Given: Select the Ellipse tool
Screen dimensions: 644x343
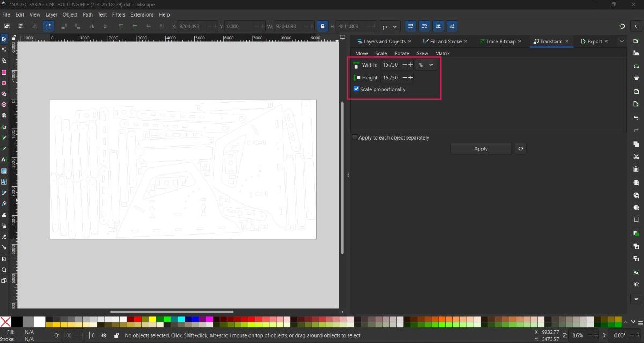Looking at the screenshot, I should (4, 83).
